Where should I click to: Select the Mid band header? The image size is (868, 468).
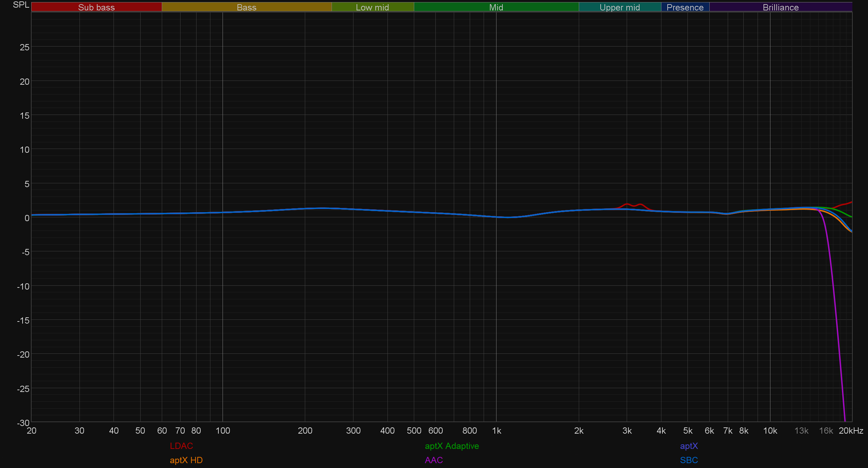496,7
